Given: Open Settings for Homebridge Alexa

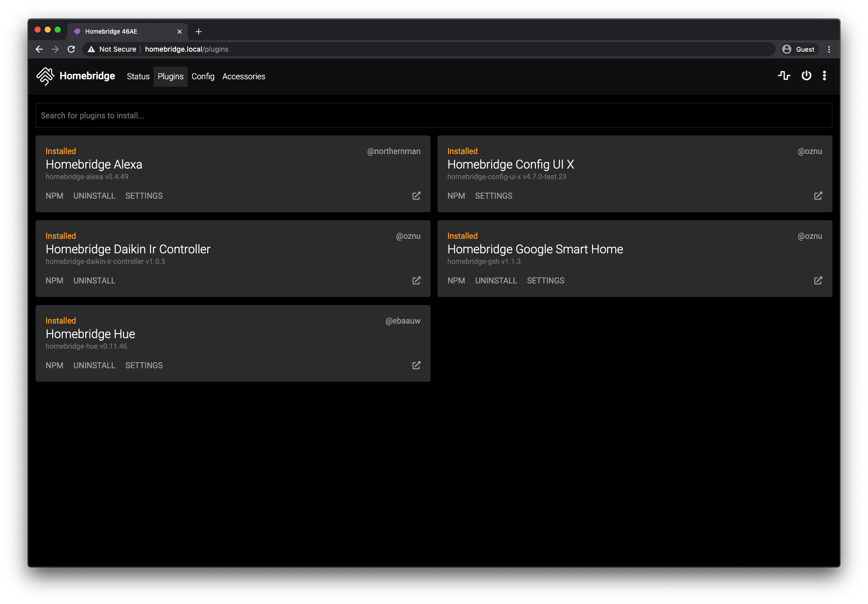Looking at the screenshot, I should click(144, 196).
